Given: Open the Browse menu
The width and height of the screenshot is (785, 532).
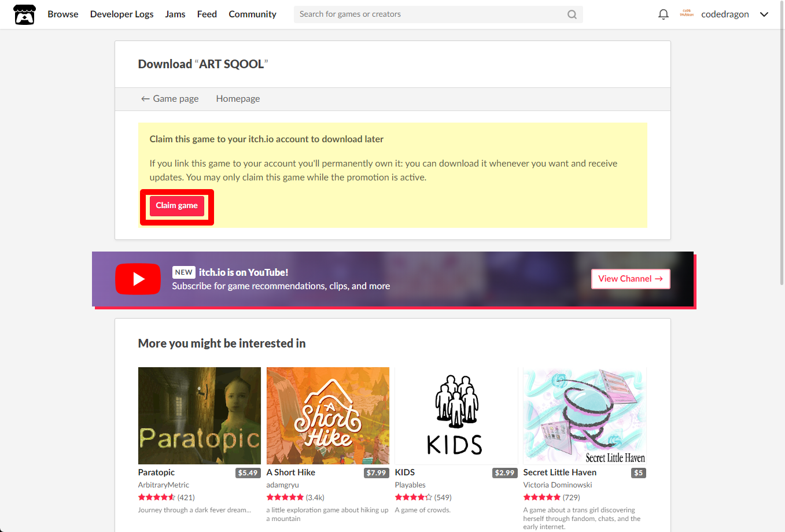Looking at the screenshot, I should point(63,14).
